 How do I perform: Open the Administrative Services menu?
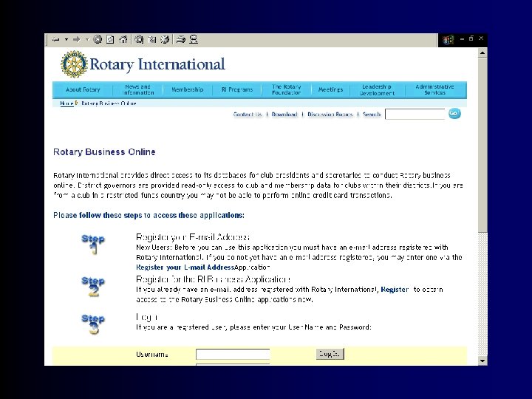[x=435, y=89]
